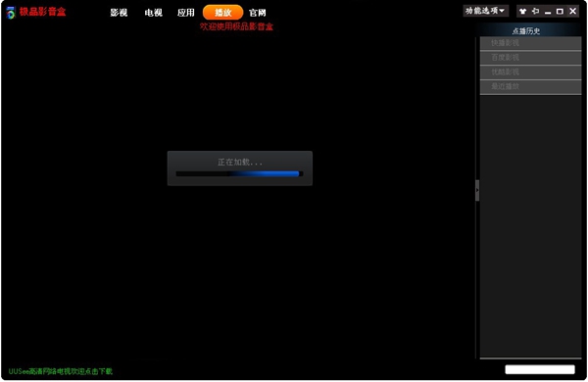The height and width of the screenshot is (382, 588).
Task: Click the 欢迎使用极品影音盒 red text
Action: tap(236, 26)
